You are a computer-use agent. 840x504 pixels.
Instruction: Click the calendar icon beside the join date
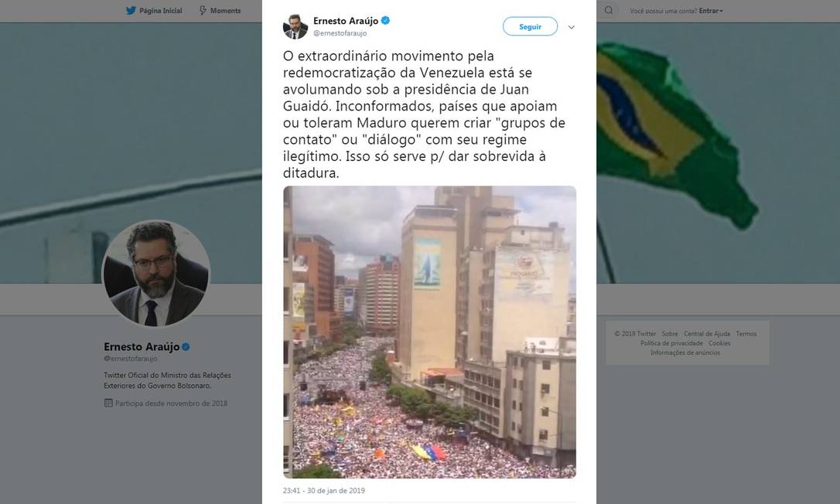(108, 403)
